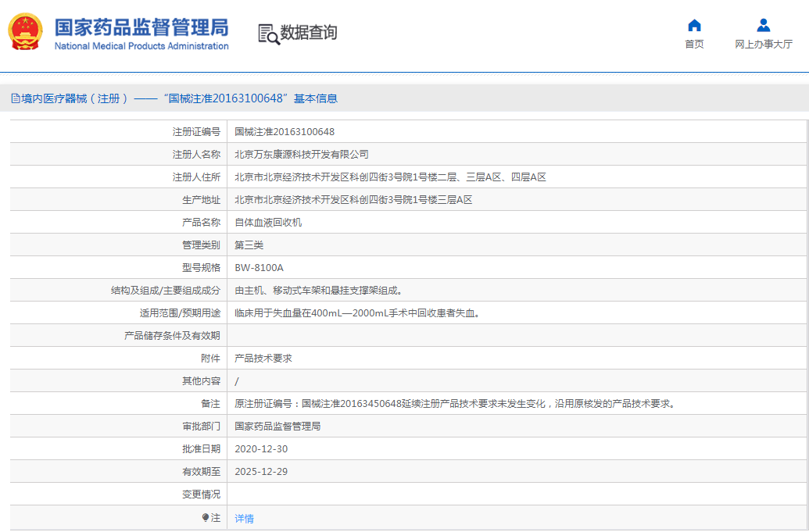Click the document icon before 境内医疗器械
The image size is (809, 532).
click(15, 98)
